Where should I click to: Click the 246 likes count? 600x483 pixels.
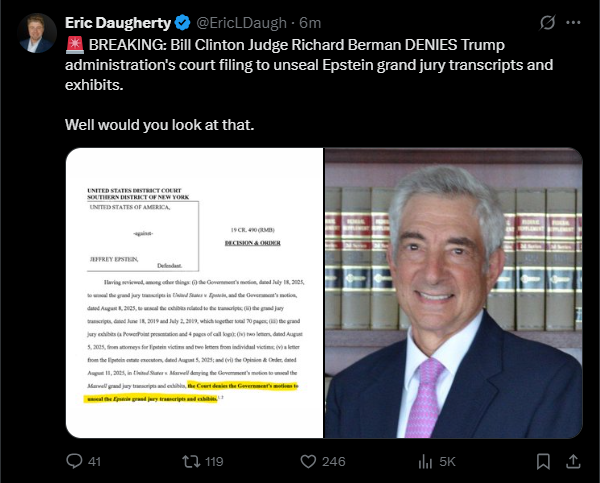tap(333, 462)
